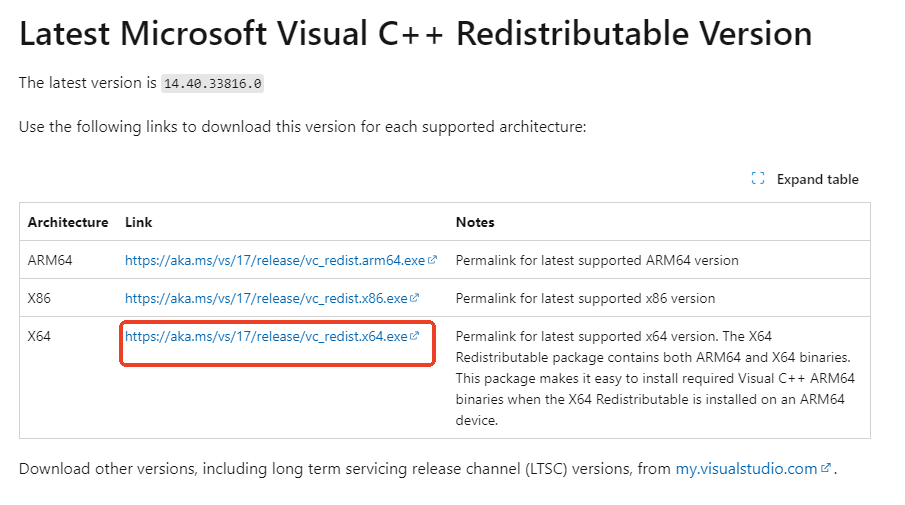
Task: Download the vc_redist.x64.exe permalink
Action: (x=266, y=336)
